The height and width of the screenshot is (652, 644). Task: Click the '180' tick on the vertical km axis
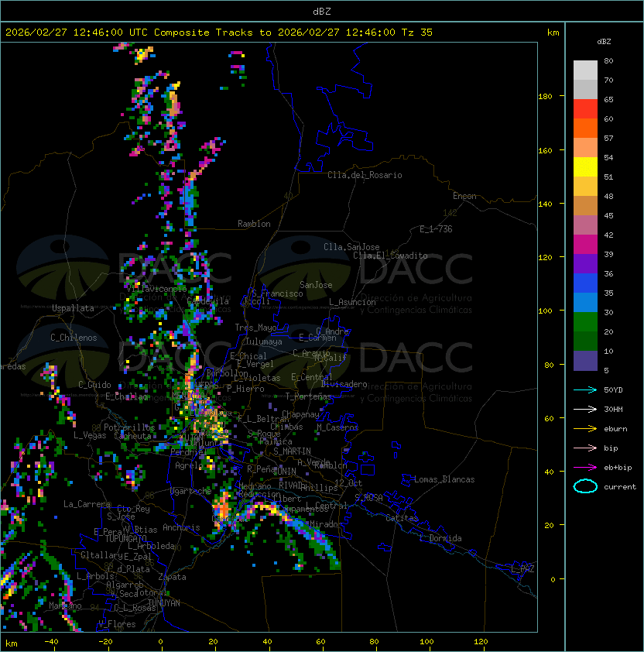point(545,97)
